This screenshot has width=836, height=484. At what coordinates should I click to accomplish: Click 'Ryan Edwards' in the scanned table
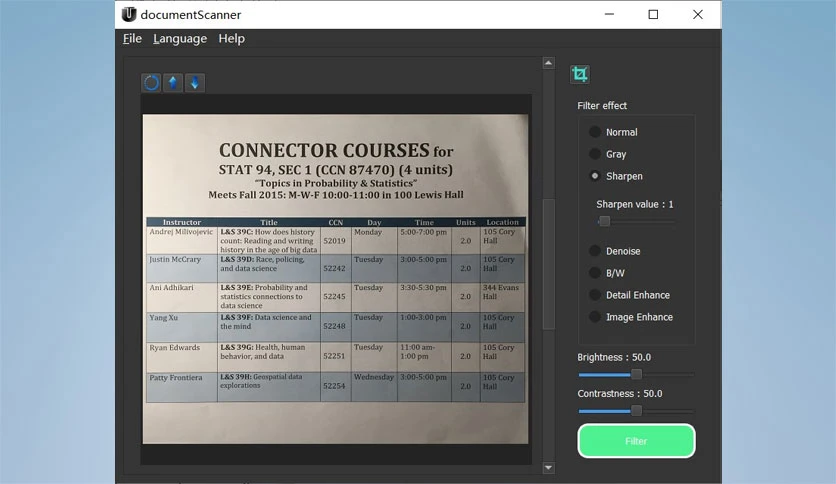tap(175, 348)
